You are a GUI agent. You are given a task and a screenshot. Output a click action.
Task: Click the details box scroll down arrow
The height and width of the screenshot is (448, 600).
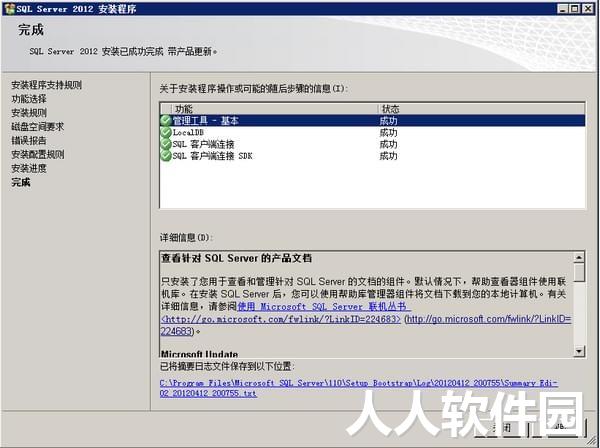[x=579, y=350]
